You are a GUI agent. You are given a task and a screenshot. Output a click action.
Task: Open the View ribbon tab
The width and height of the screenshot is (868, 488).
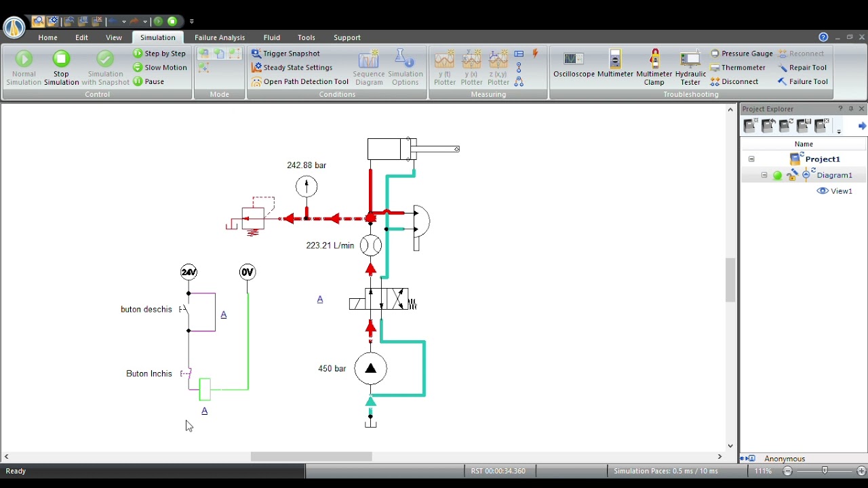(113, 37)
